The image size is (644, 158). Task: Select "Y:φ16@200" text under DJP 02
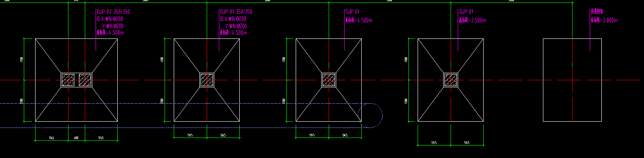[113, 26]
